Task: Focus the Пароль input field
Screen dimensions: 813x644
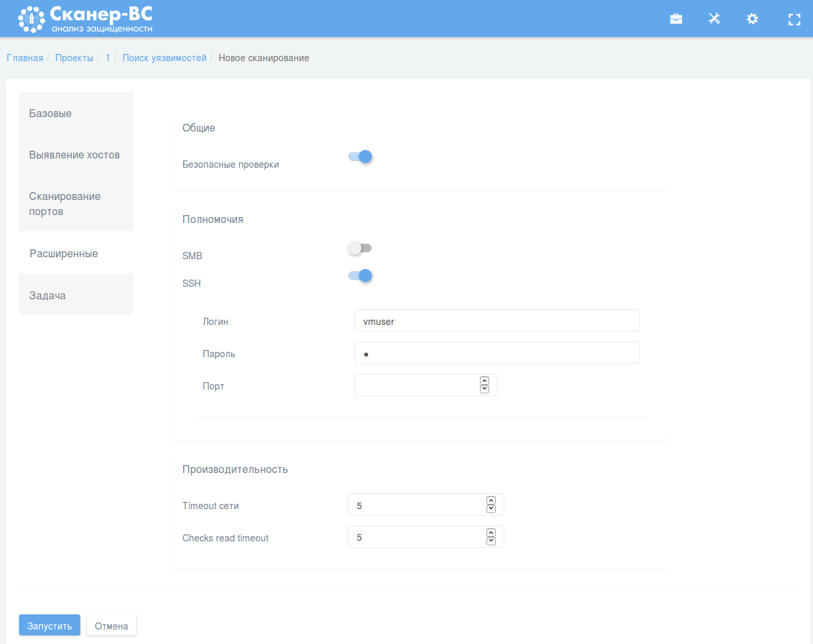Action: [x=497, y=353]
